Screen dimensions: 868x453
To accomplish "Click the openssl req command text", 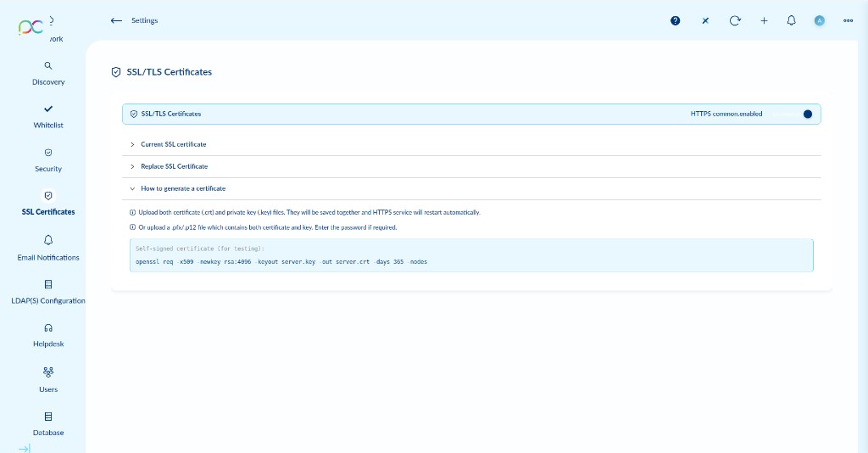I will point(281,262).
